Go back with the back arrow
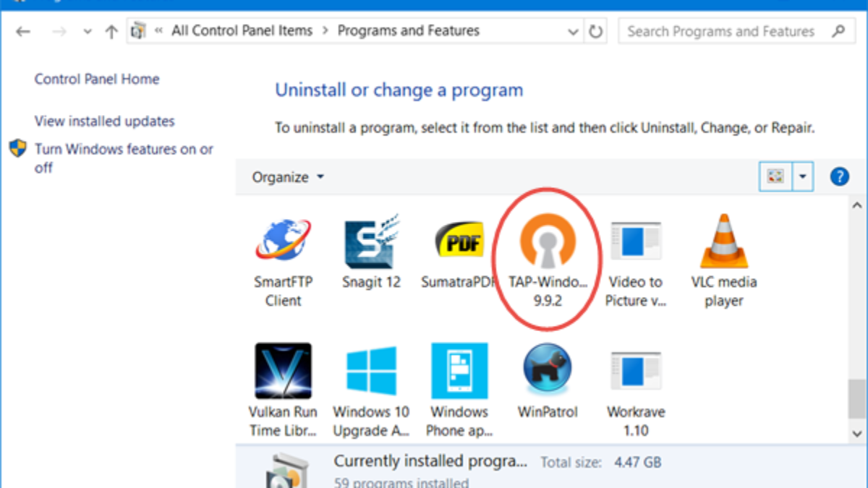Image resolution: width=868 pixels, height=488 pixels. (x=23, y=32)
